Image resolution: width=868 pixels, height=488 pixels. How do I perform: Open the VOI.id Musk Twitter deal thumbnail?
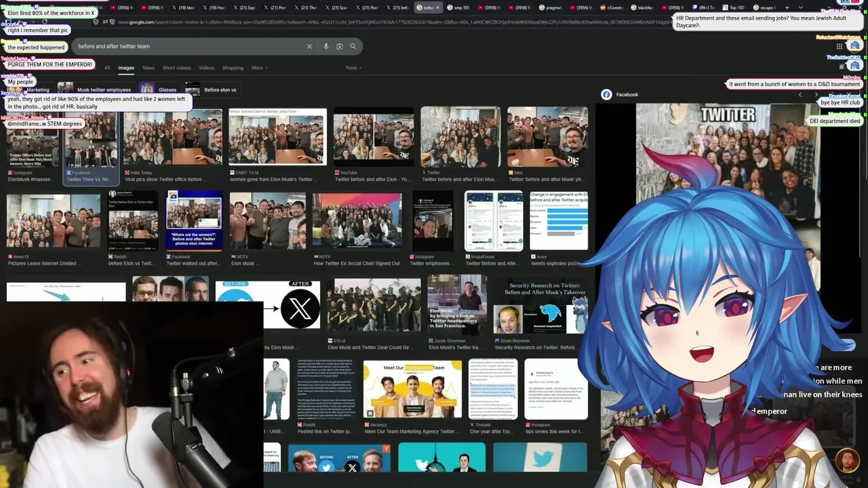(374, 306)
